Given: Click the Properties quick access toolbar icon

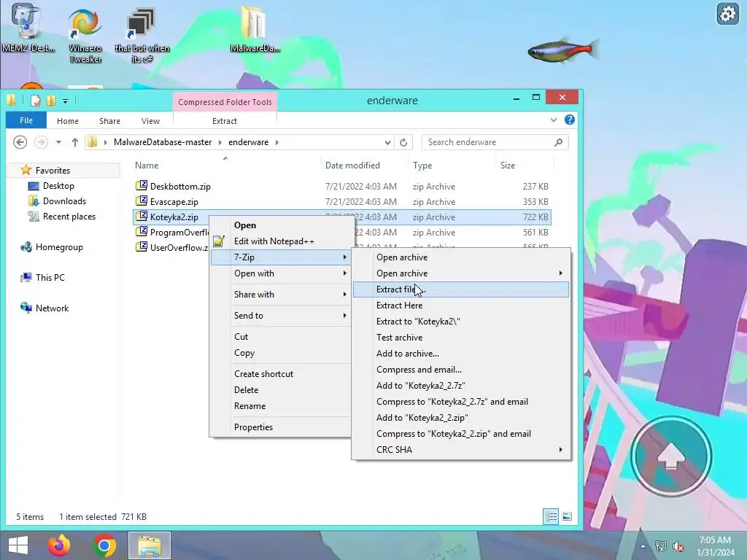Looking at the screenshot, I should 35,101.
